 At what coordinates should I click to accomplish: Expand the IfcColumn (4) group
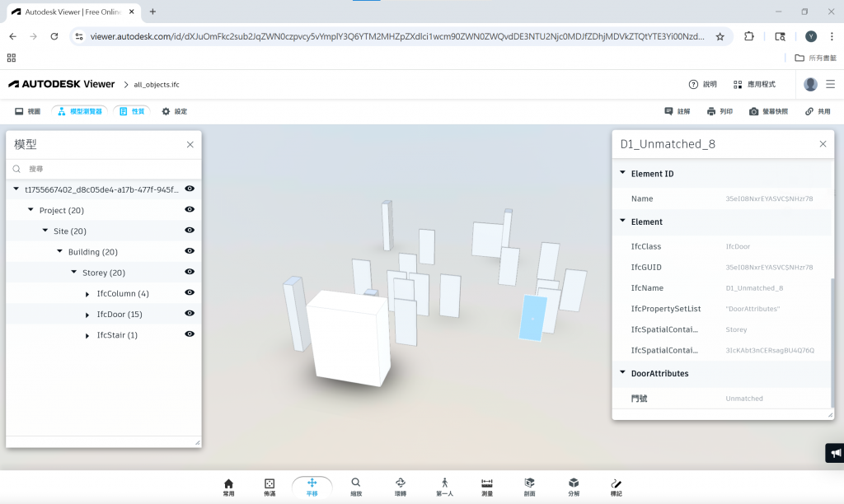pos(87,294)
